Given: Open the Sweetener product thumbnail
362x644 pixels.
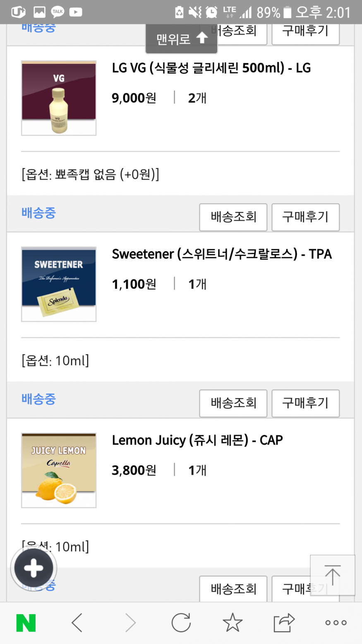Looking at the screenshot, I should [59, 284].
